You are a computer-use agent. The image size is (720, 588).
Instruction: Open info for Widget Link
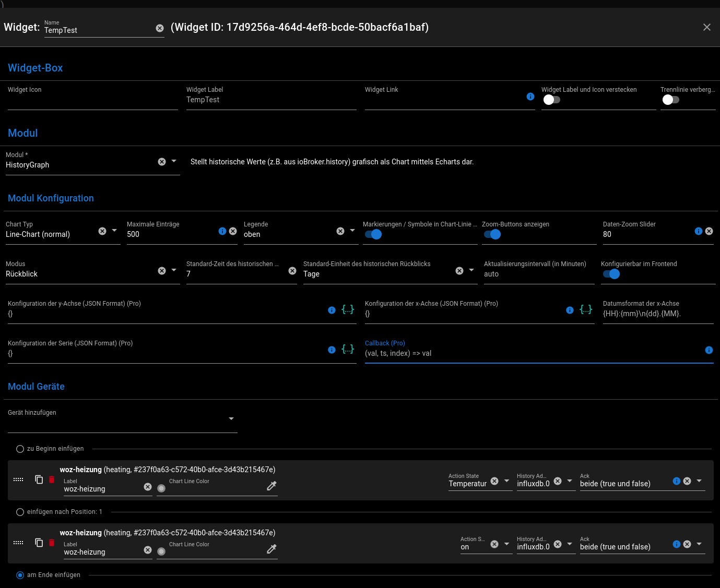tap(530, 97)
